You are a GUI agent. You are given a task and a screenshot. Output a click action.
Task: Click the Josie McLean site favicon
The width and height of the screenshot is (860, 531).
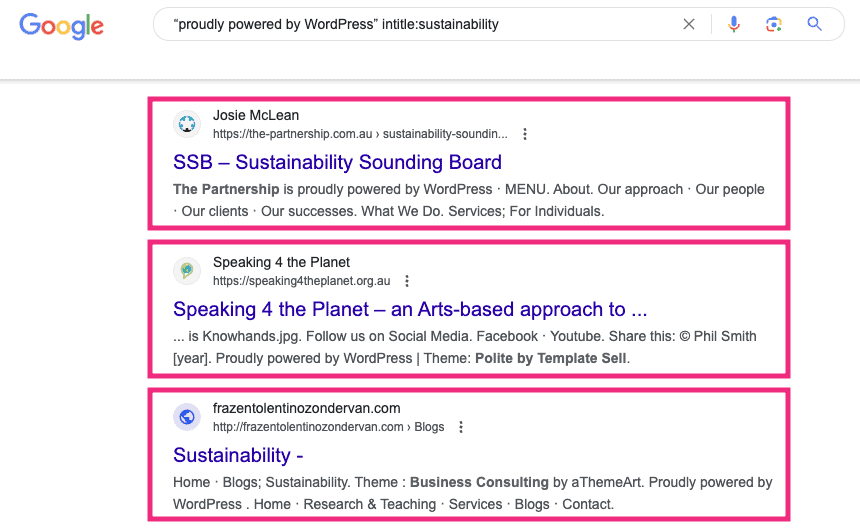187,123
